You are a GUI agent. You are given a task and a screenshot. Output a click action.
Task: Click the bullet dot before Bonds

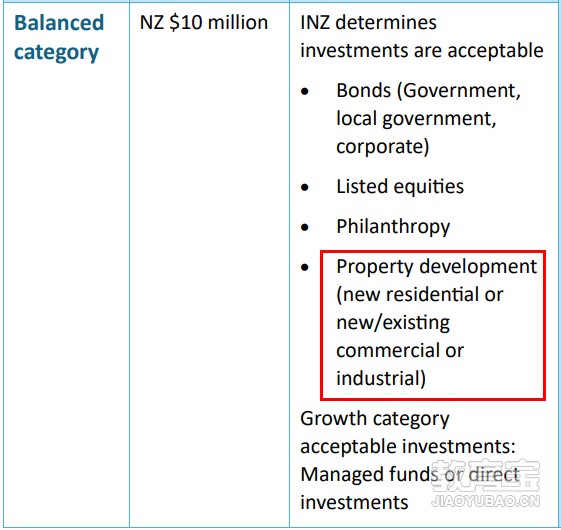pos(305,92)
